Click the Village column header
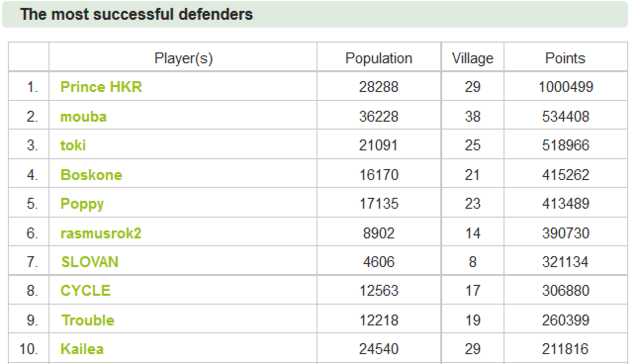 pyautogui.click(x=473, y=58)
